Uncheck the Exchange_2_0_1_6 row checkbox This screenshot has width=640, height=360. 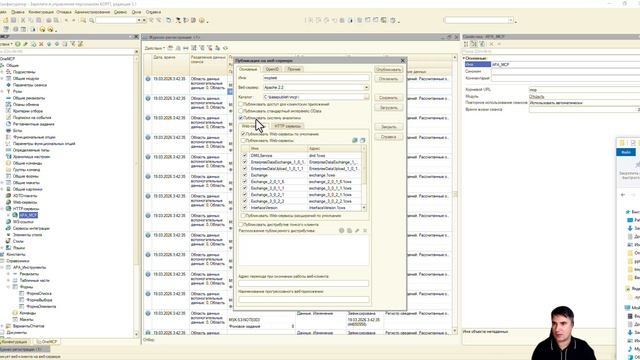[245, 182]
